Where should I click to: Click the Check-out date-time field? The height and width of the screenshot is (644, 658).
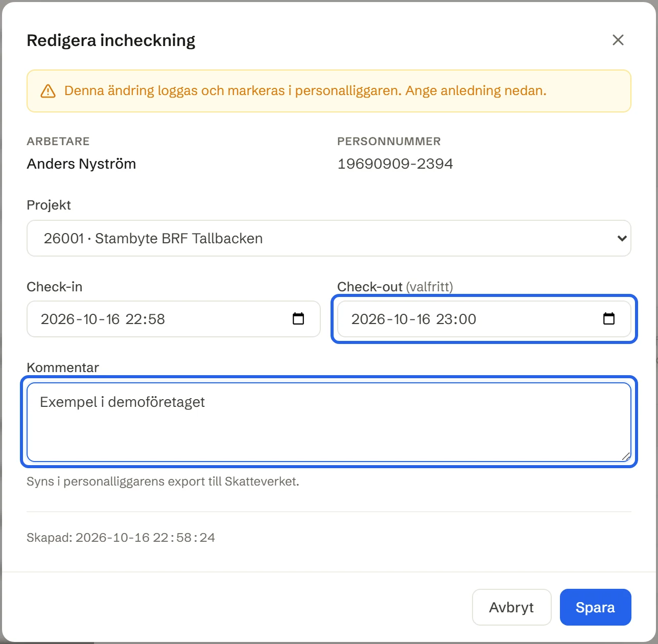484,319
